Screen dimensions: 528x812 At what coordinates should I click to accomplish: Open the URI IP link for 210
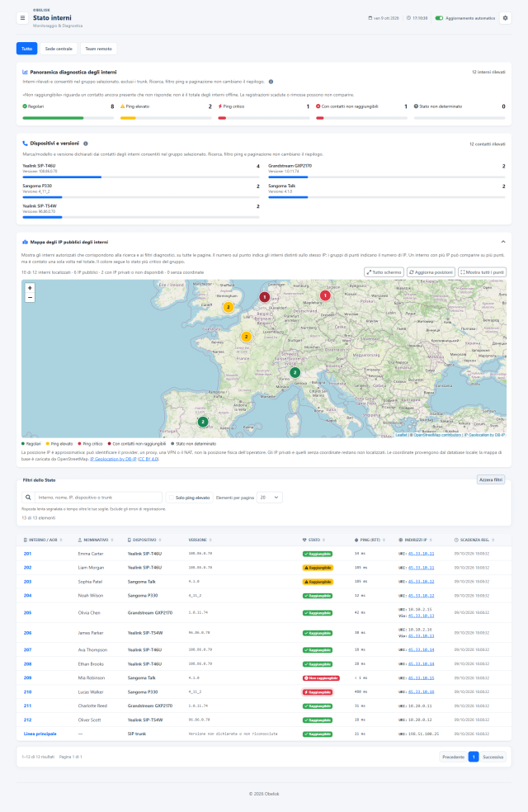421,692
